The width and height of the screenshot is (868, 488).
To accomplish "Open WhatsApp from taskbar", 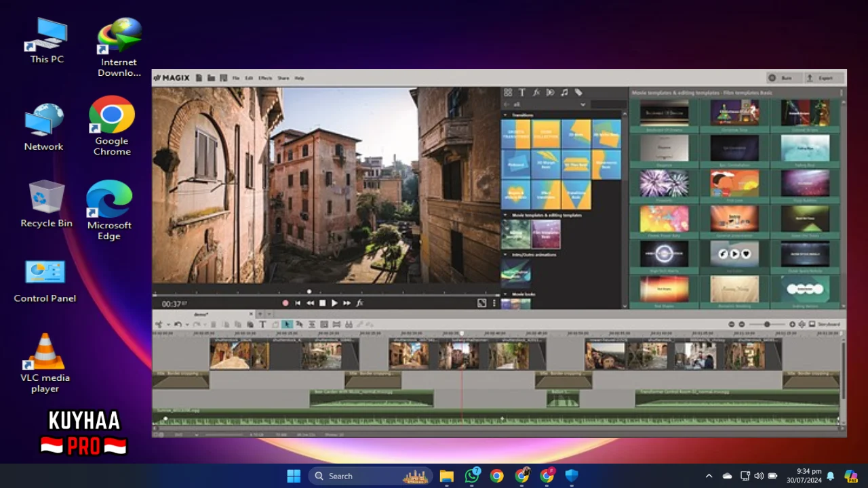I will tap(472, 476).
